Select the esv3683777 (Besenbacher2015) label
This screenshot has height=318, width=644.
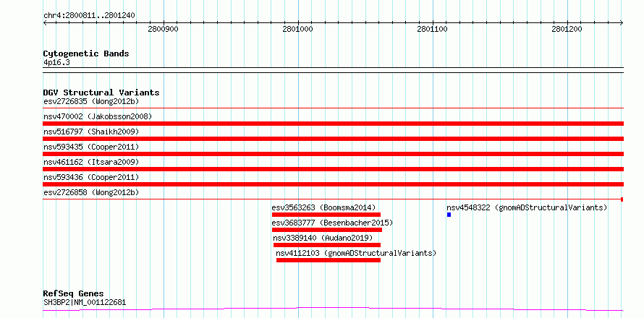[x=332, y=223]
